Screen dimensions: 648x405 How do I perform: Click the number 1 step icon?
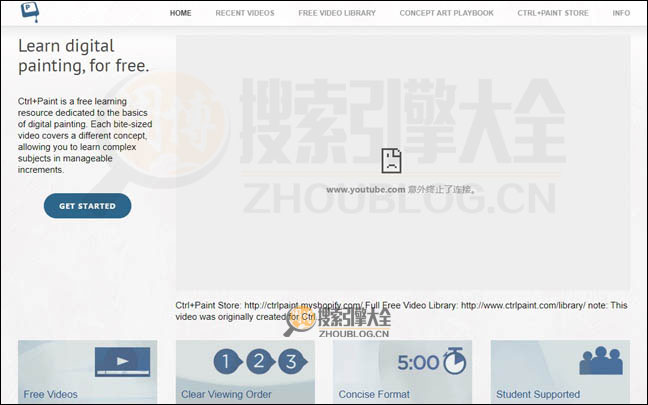coord(228,362)
